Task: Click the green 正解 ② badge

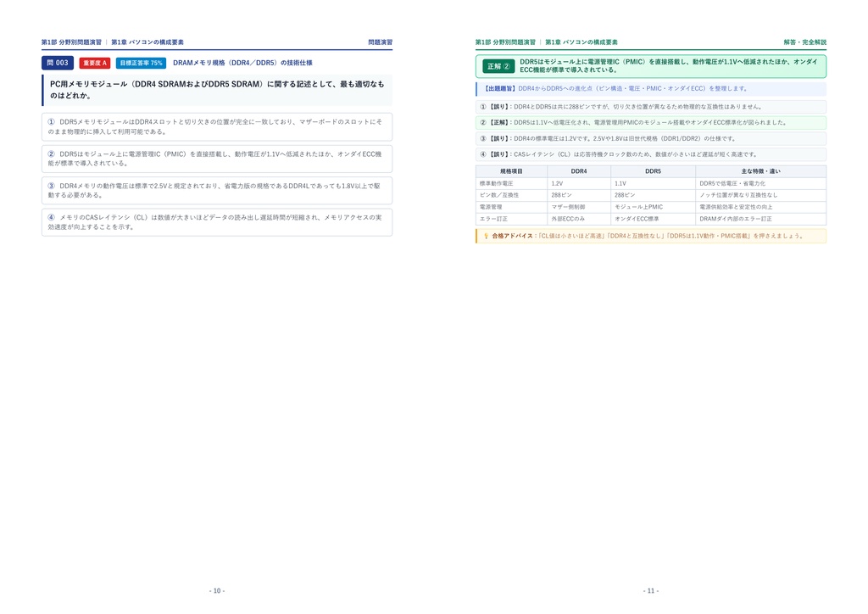Action: tap(498, 66)
